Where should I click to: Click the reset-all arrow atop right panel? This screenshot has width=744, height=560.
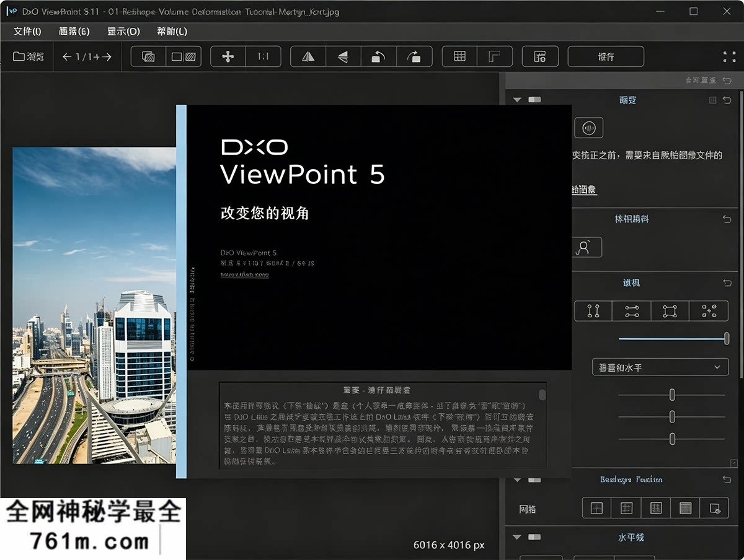[727, 81]
